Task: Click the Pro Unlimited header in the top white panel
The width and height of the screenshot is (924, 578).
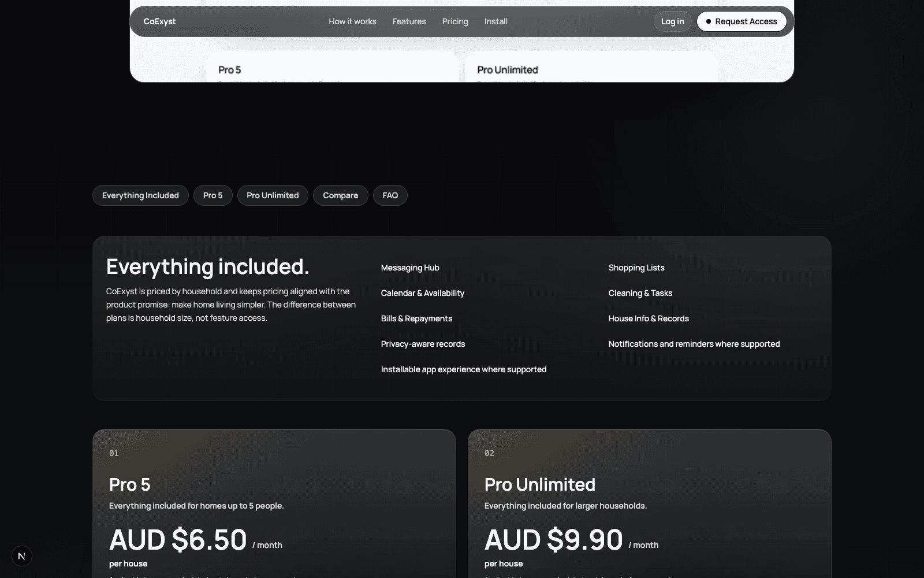Action: coord(508,70)
